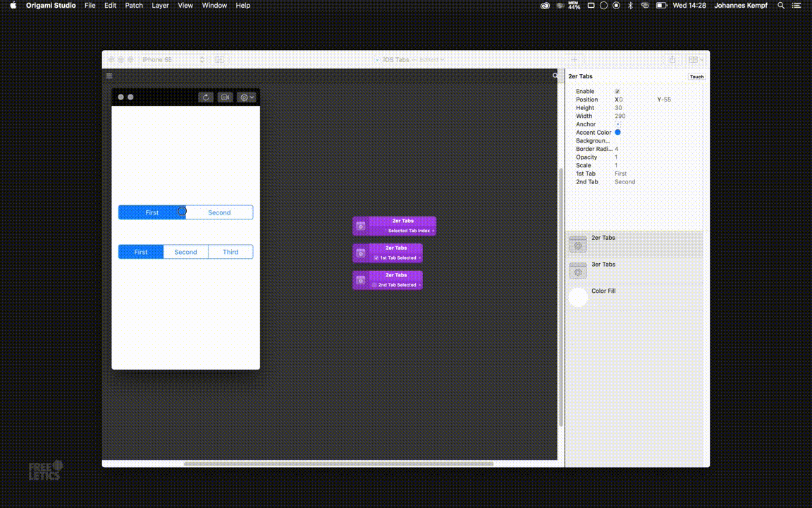Click the search magnifier in patch editor

point(555,75)
